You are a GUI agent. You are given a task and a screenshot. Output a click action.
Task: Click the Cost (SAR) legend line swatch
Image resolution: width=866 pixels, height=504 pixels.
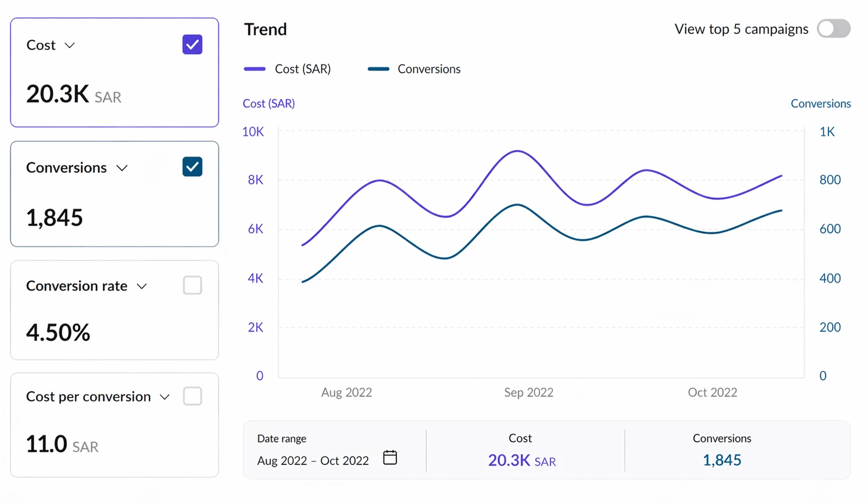(255, 69)
